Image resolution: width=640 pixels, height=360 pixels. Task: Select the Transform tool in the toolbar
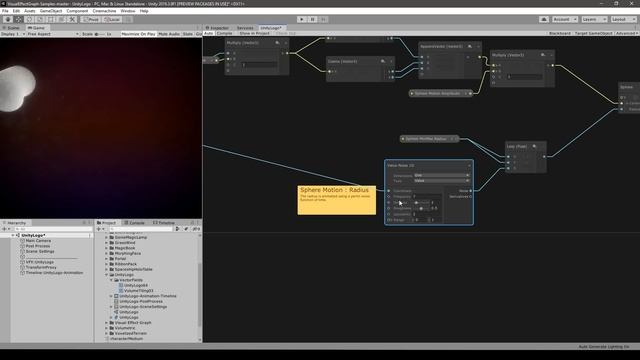point(61,19)
